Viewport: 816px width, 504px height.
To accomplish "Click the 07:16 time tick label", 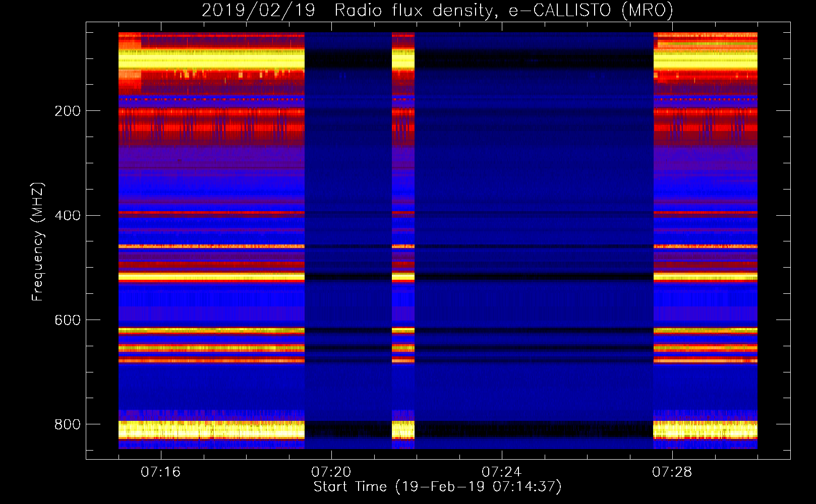I will pos(160,472).
